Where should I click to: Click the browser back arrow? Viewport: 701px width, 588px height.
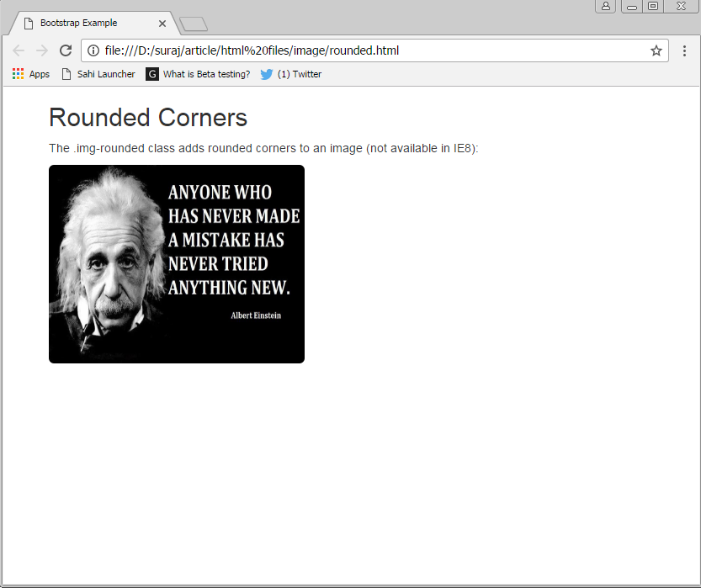[19, 50]
